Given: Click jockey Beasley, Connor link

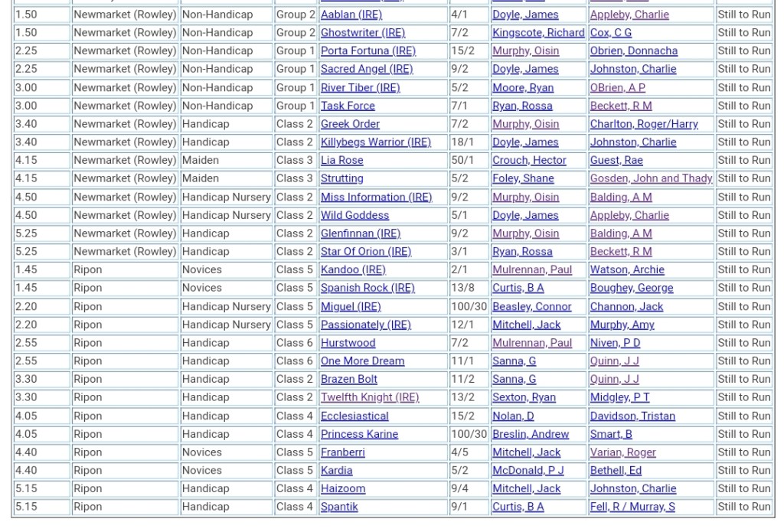Looking at the screenshot, I should click(531, 307).
